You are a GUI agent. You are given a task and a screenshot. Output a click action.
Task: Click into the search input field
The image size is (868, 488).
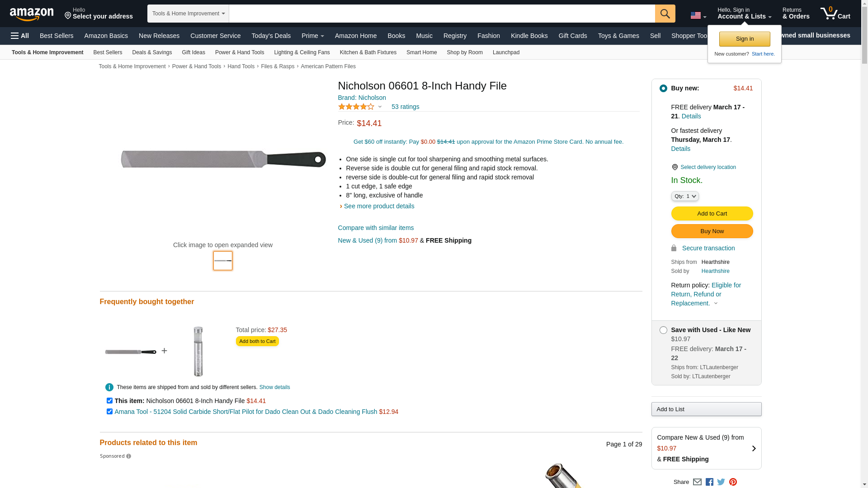pyautogui.click(x=442, y=14)
